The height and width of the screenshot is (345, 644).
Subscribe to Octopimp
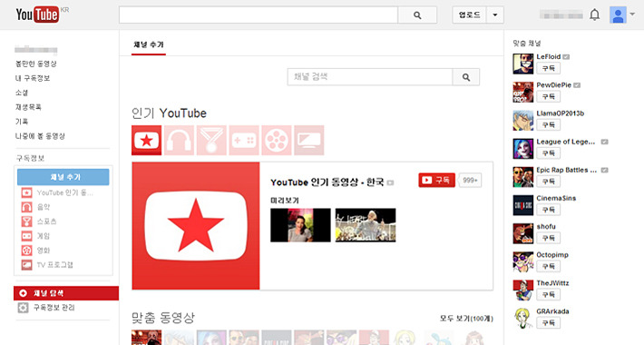(x=548, y=266)
